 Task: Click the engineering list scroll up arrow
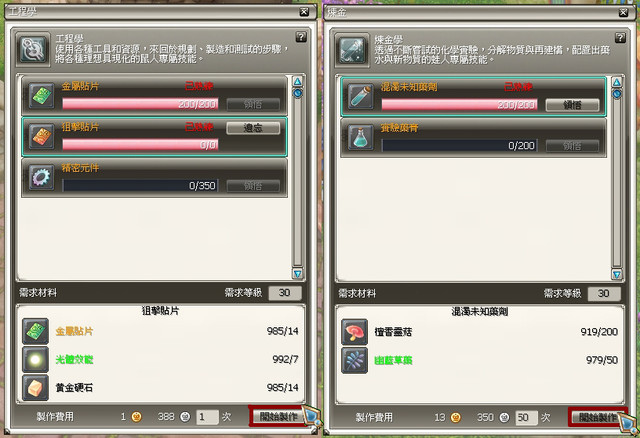[x=298, y=81]
